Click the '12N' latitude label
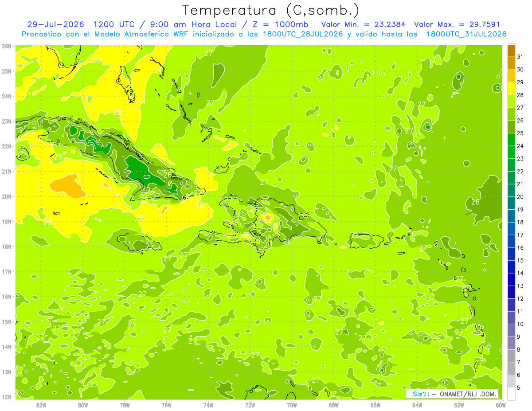Image resolution: width=532 pixels, height=411 pixels. point(7,397)
